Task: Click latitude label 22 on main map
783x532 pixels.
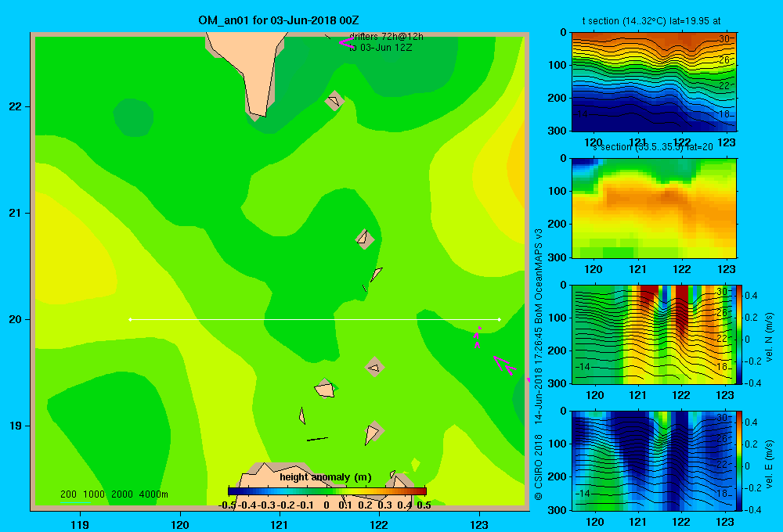Action: (16, 106)
